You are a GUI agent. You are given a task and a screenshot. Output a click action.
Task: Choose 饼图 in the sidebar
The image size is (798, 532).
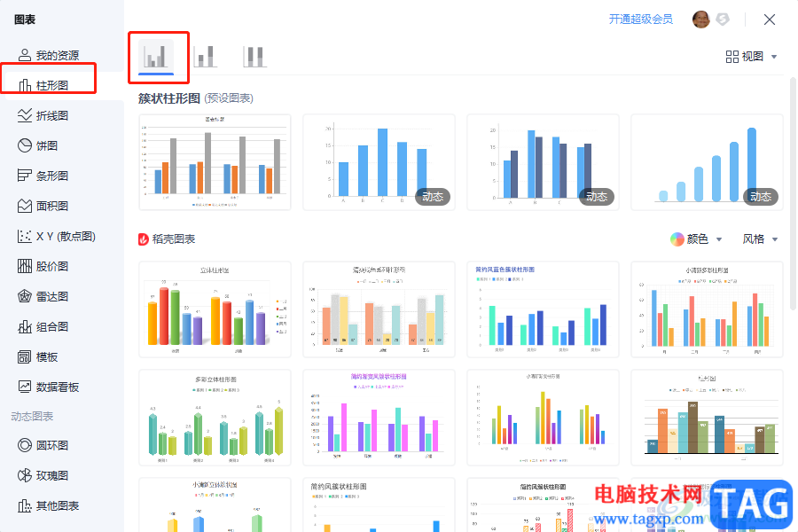[x=37, y=145]
